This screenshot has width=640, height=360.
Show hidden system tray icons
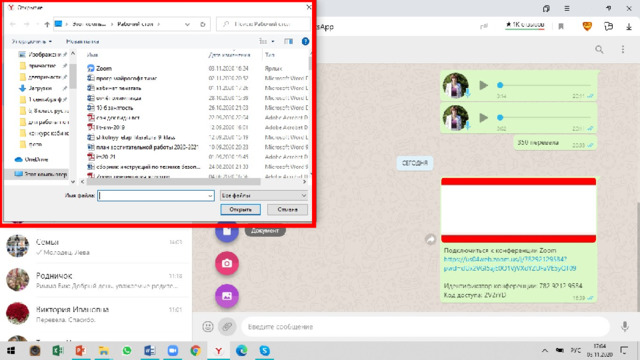pyautogui.click(x=544, y=351)
